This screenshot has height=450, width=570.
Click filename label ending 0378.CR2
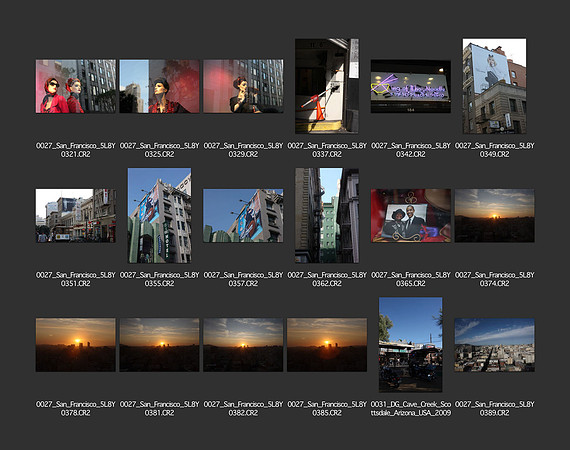pos(76,409)
